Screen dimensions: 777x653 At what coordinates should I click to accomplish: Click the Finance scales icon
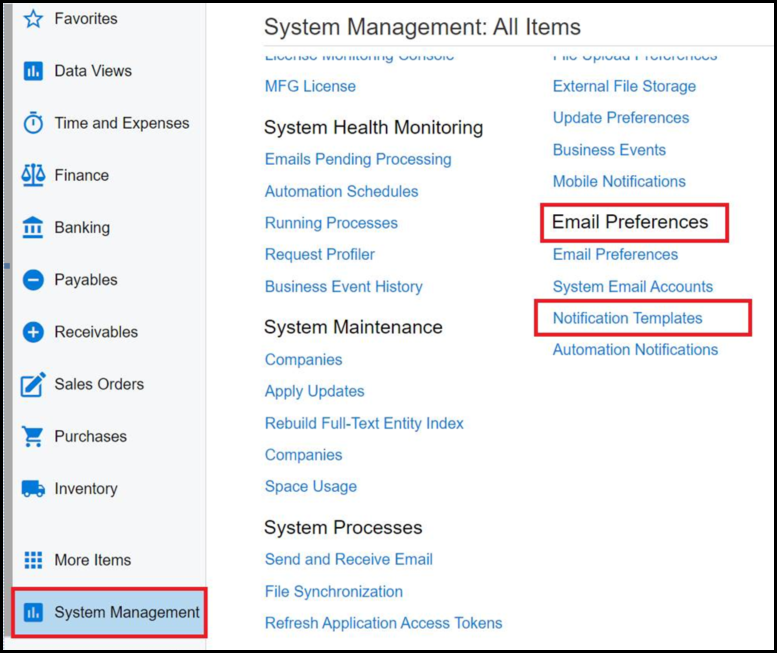click(x=33, y=175)
